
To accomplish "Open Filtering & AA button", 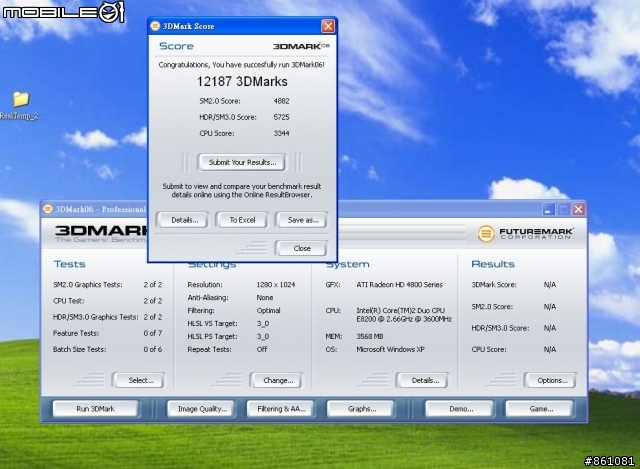I will coord(281,409).
